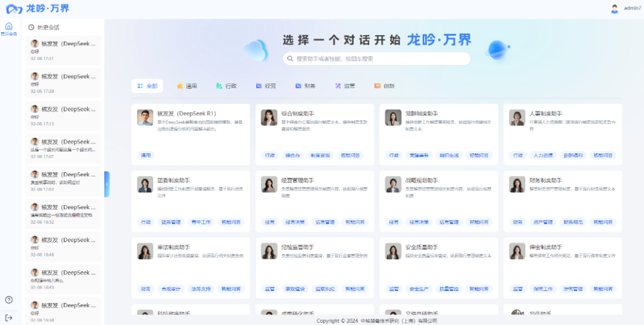This screenshot has height=325, width=644.
Task: Switch to the 创新 category tab
Action: [385, 86]
